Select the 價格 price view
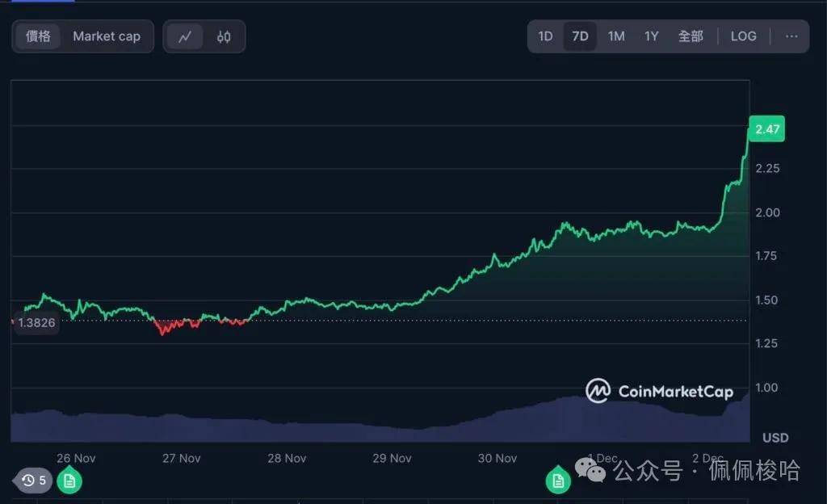 click(x=38, y=36)
